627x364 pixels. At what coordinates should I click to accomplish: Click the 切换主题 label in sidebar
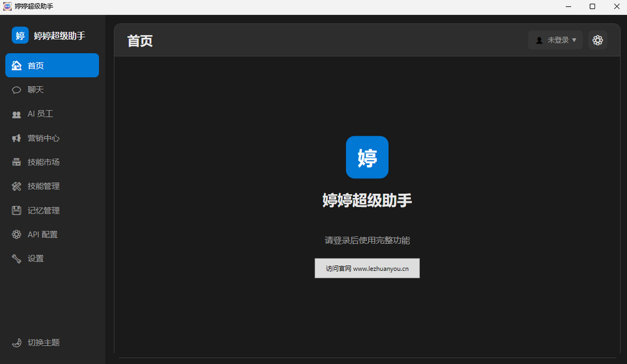44,343
